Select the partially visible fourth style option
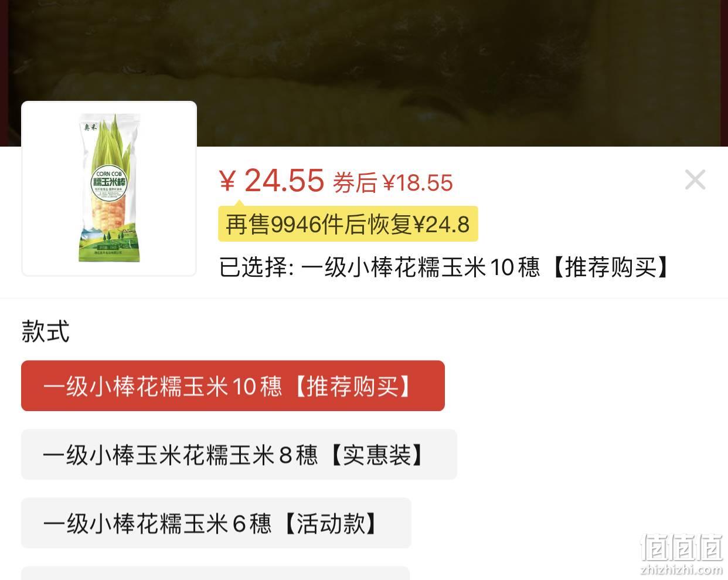Screen dimensions: 728x580 tap(215, 573)
